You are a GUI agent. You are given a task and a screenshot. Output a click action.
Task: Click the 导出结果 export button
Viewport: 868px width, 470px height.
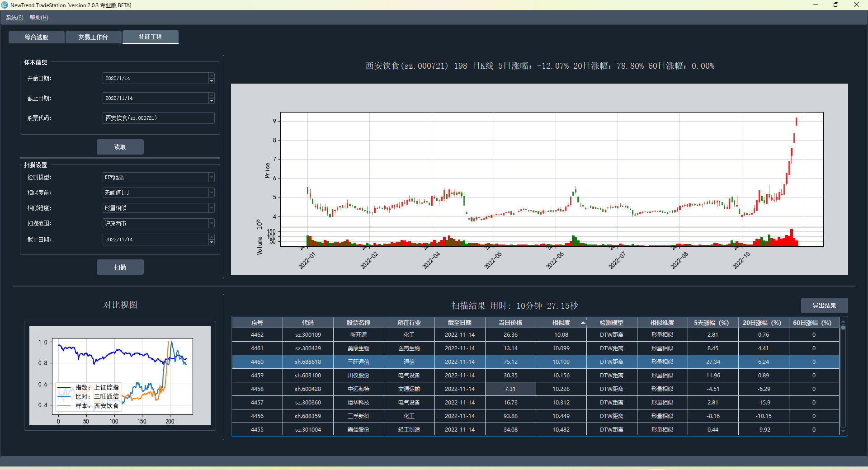[x=824, y=305]
